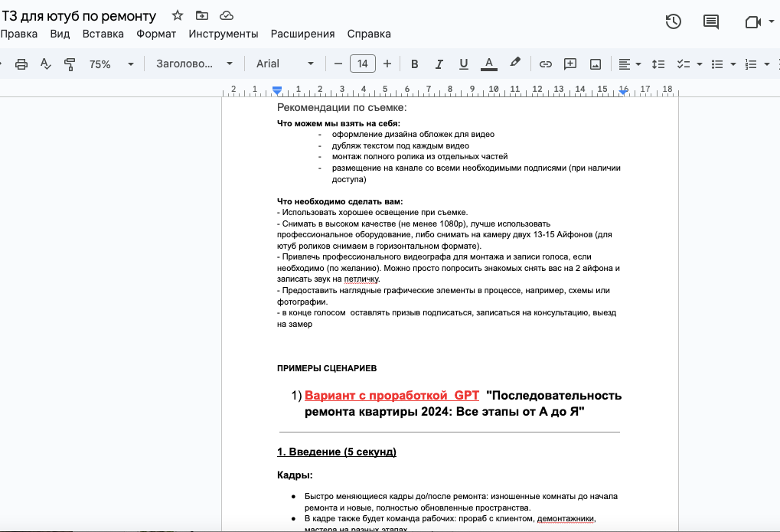Open the Правка menu
This screenshot has height=532, width=780.
[18, 34]
